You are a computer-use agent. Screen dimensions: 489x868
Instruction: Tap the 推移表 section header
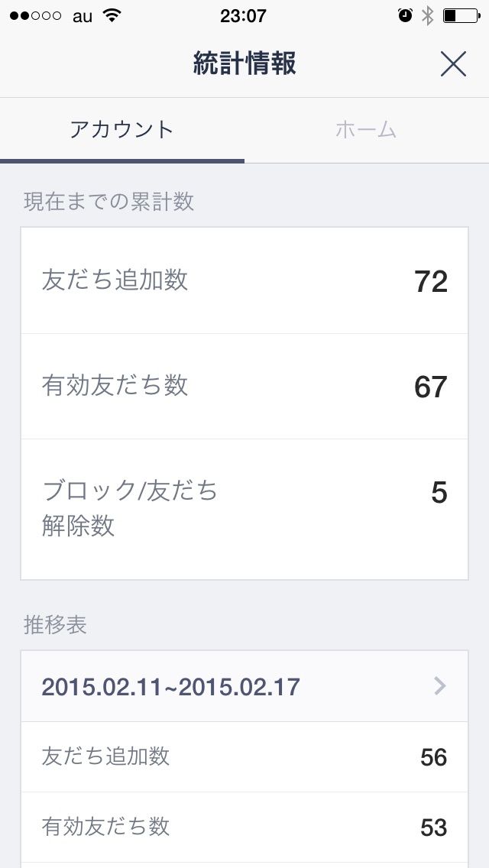tap(56, 625)
